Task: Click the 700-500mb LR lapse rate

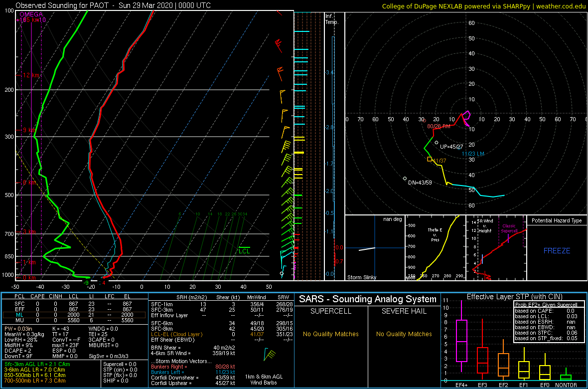Action: (x=35, y=381)
